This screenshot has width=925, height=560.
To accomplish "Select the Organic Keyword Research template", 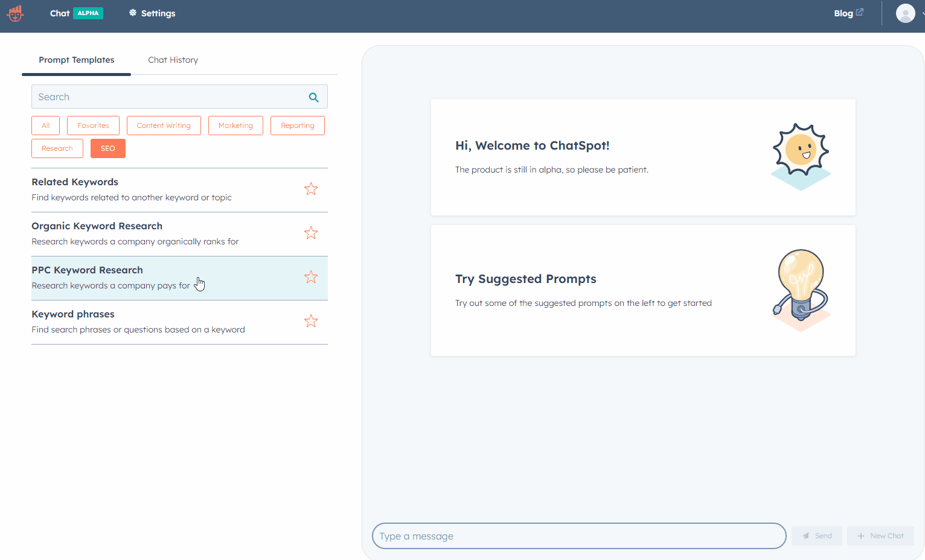I will pyautogui.click(x=179, y=234).
